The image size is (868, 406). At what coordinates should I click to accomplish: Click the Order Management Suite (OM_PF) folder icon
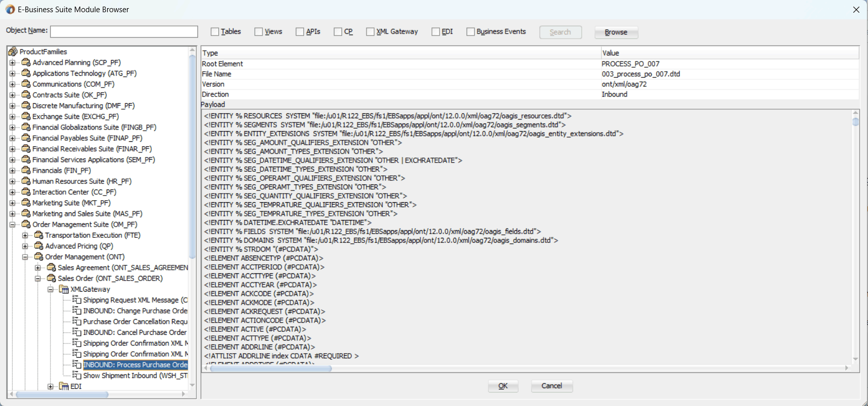[26, 224]
